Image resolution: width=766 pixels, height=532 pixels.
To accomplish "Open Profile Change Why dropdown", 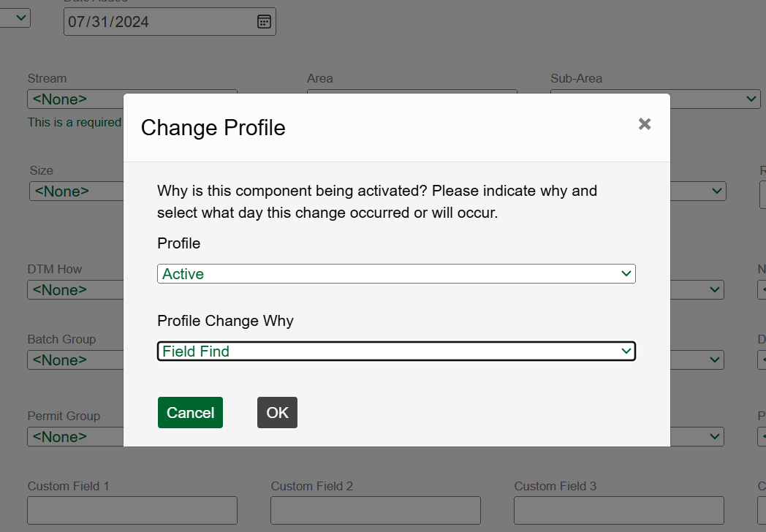I will coord(396,351).
